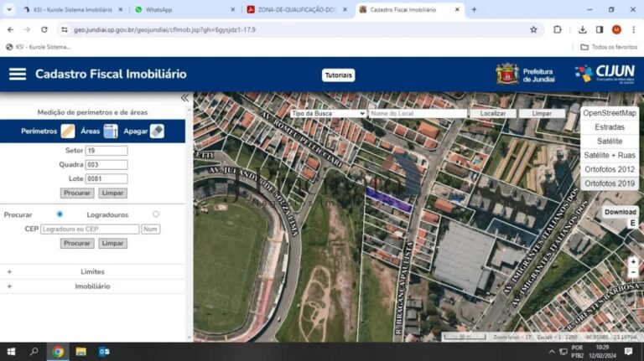The height and width of the screenshot is (361, 644).
Task: Open Windows Start menu
Action: coord(11,352)
